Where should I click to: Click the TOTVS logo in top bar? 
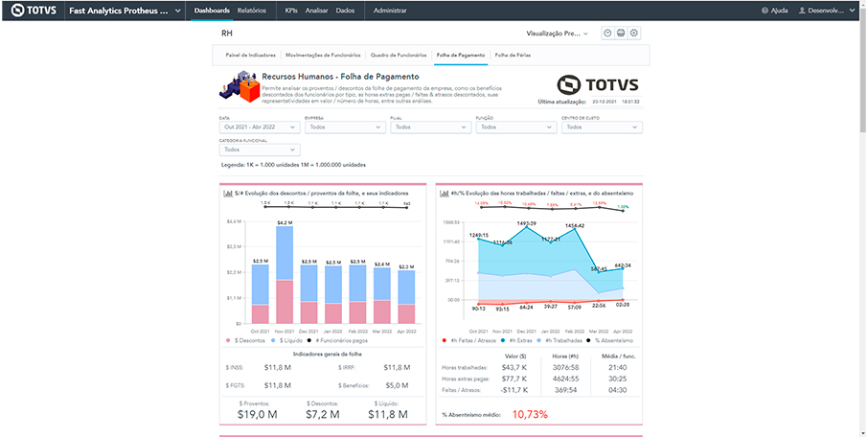point(34,11)
